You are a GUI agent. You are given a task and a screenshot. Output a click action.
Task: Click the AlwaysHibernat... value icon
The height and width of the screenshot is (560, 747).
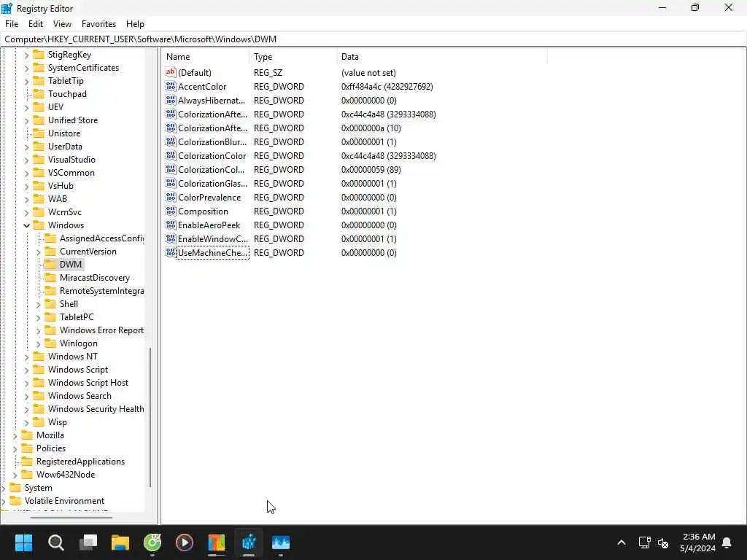tap(171, 100)
